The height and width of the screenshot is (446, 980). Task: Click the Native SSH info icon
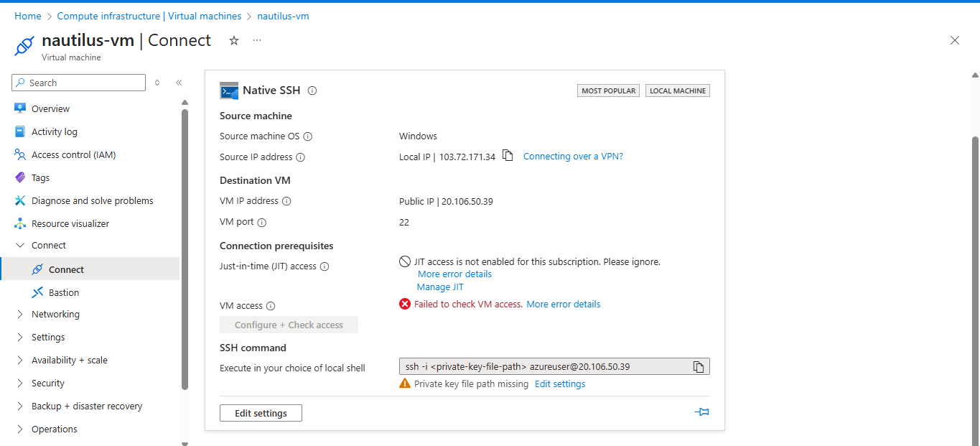tap(312, 90)
